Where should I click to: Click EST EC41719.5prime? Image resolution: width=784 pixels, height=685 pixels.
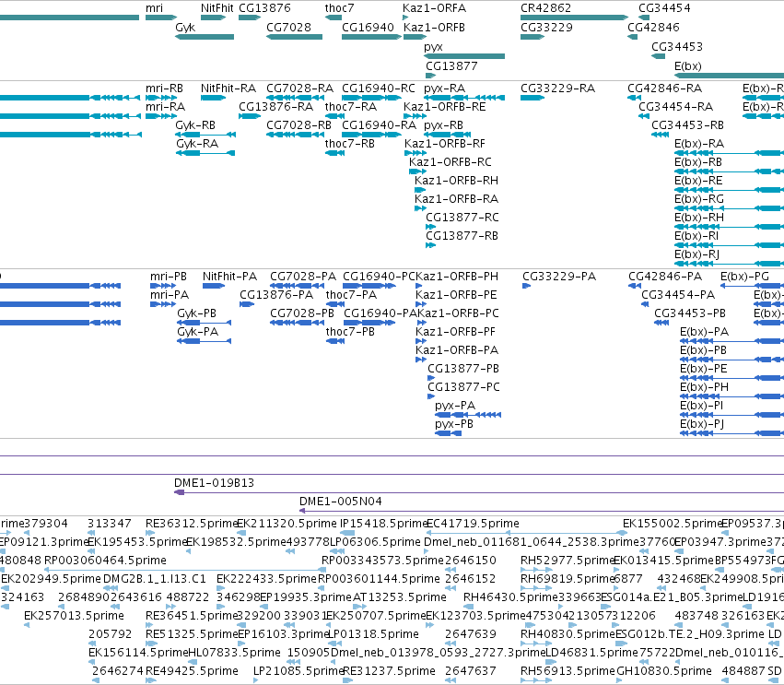pos(473,524)
